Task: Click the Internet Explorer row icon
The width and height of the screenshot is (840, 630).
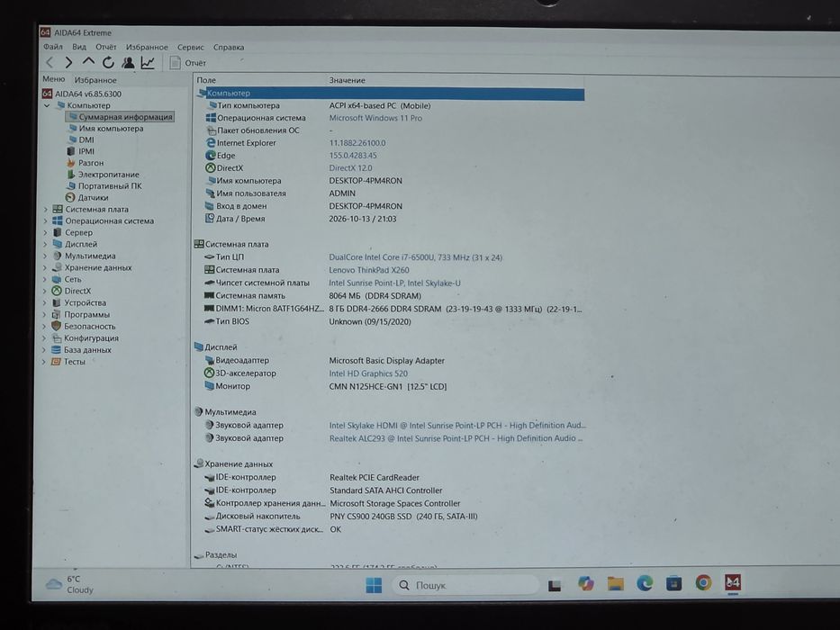Action: point(211,142)
